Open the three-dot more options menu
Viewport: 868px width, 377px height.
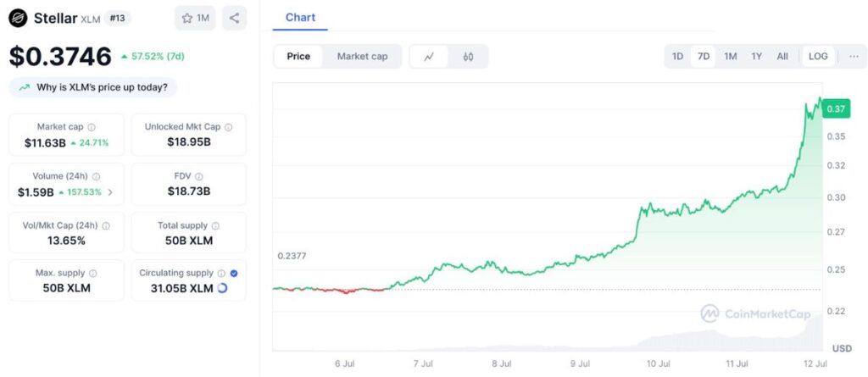click(853, 57)
